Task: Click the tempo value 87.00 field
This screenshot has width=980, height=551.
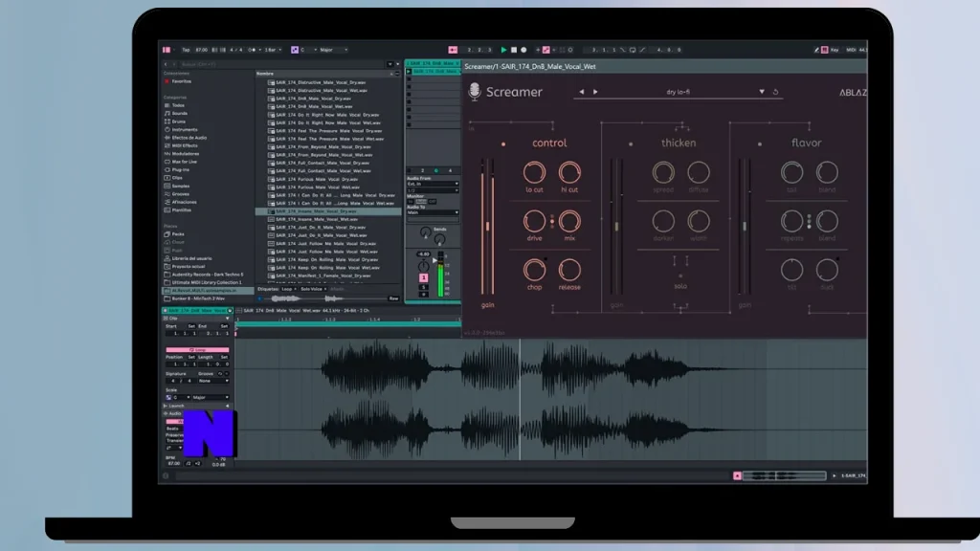Action: (x=201, y=50)
